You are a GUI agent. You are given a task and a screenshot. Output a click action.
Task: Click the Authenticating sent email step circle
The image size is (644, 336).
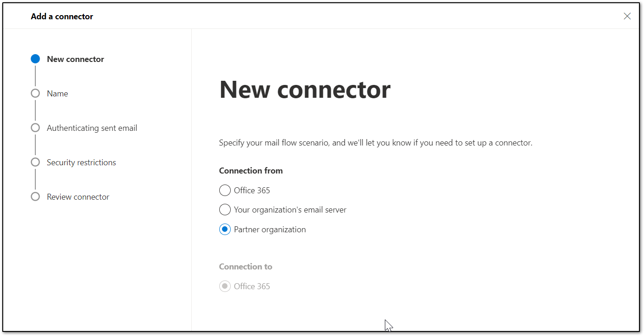click(x=35, y=128)
